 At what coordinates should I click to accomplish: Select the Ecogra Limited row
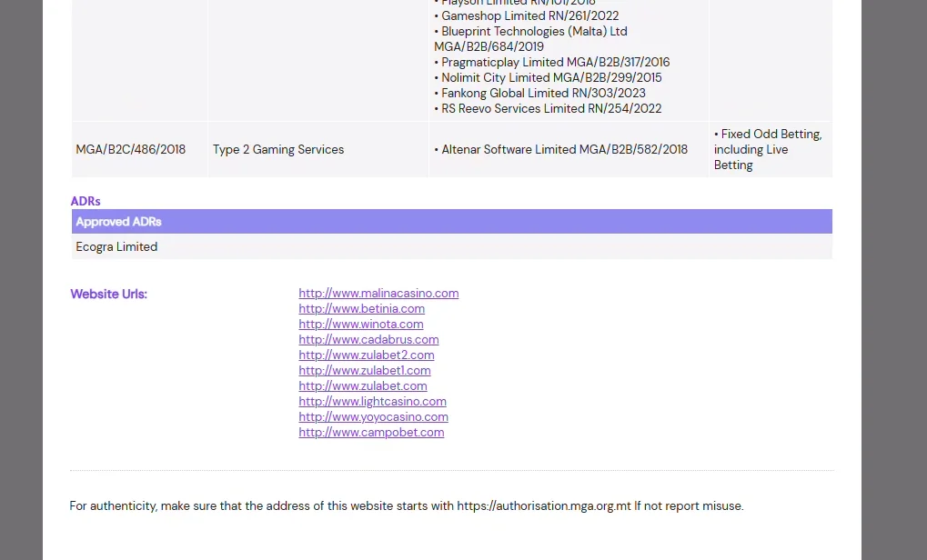coord(452,247)
